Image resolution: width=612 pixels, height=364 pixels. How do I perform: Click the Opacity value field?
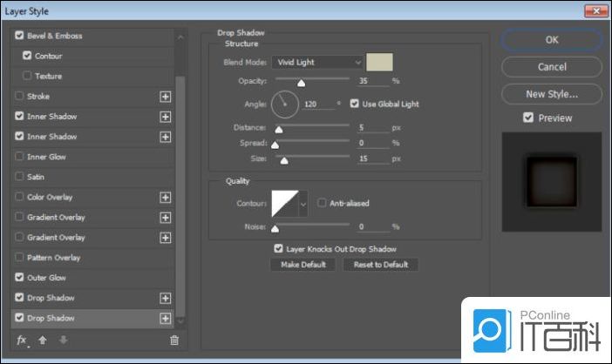[373, 81]
